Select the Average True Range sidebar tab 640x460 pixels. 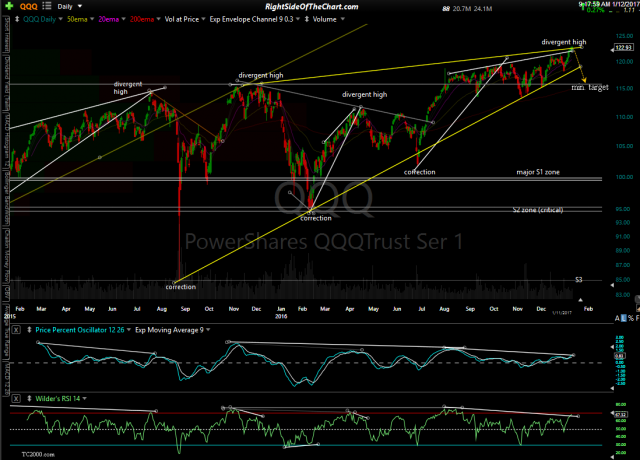tap(7, 333)
